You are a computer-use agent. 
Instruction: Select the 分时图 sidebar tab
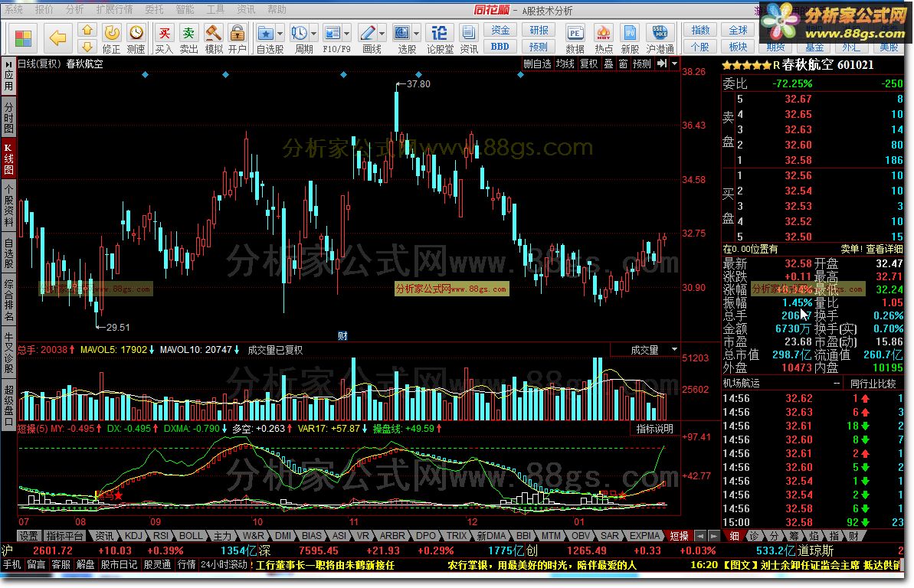click(8, 118)
